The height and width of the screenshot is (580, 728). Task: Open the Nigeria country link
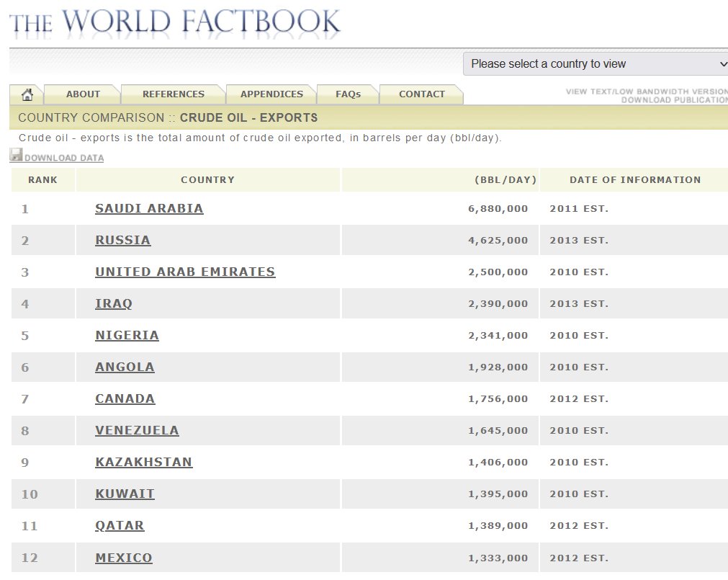(x=127, y=336)
